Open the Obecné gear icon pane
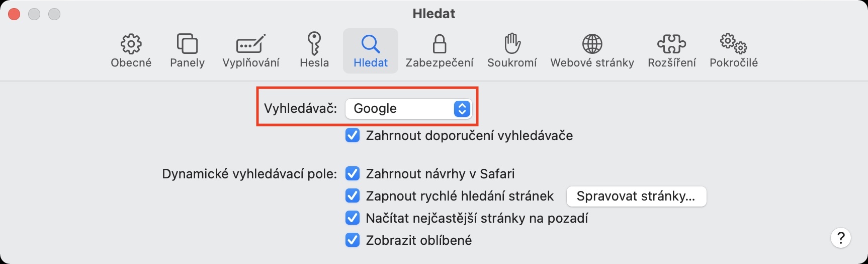This screenshot has width=868, height=264. point(131,51)
